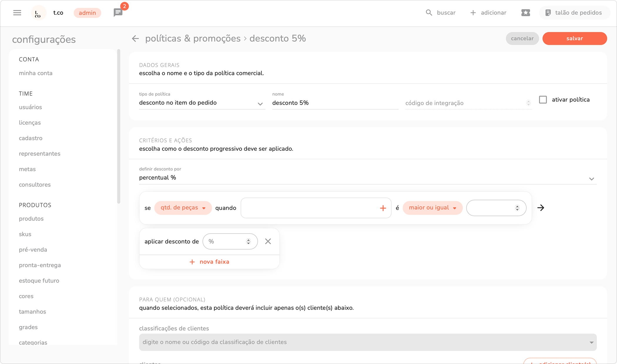Open the messages chat icon
This screenshot has width=617, height=364.
tap(118, 13)
